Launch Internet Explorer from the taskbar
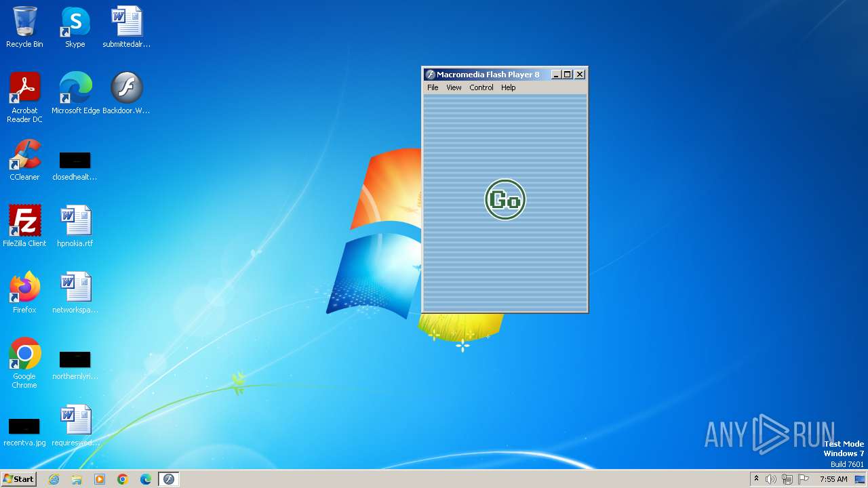868x488 pixels. coord(54,479)
